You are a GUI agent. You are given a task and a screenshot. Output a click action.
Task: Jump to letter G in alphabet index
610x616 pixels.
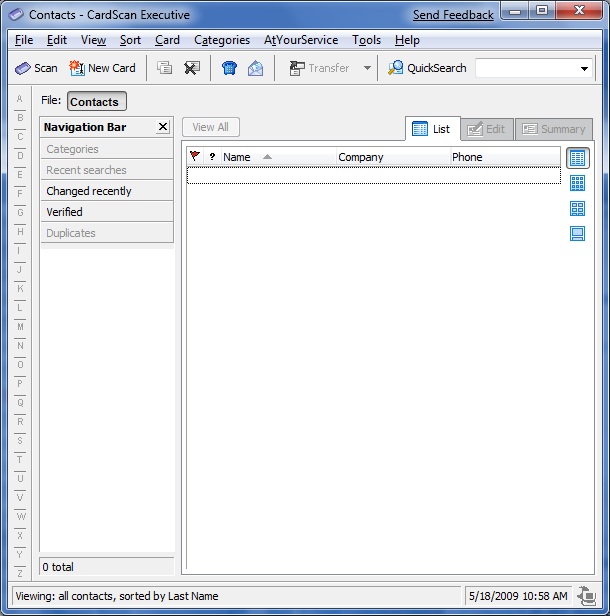tap(20, 213)
